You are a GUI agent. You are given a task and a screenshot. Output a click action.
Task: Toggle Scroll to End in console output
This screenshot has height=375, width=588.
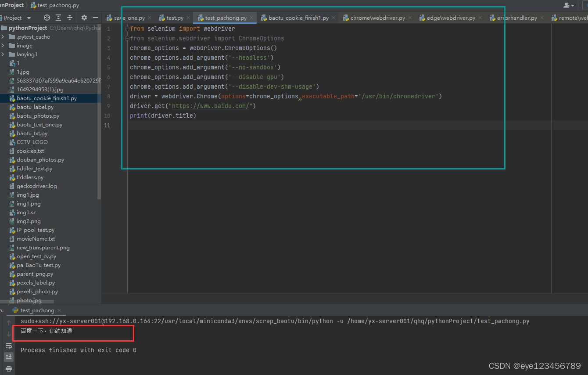click(9, 357)
